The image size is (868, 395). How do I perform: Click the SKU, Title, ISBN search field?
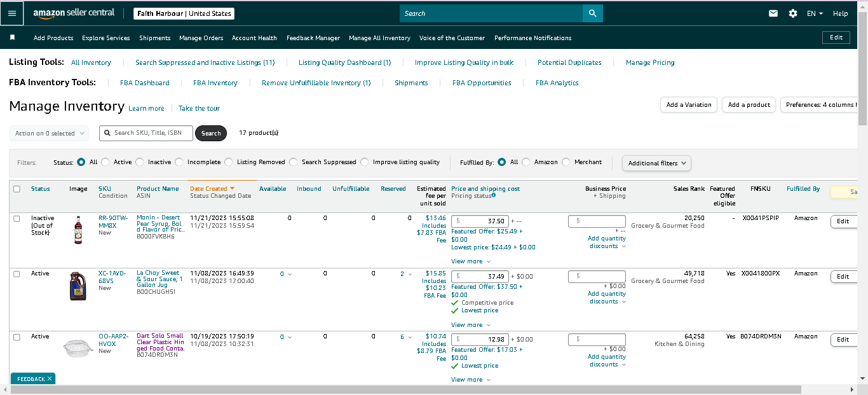[x=146, y=133]
